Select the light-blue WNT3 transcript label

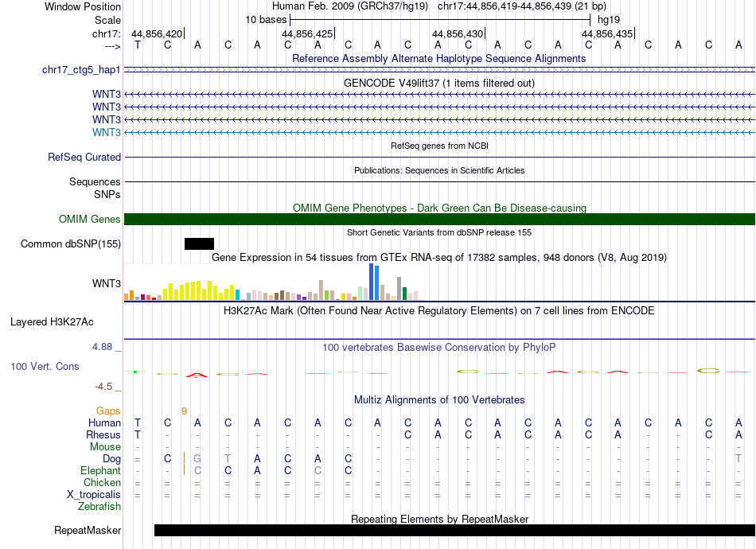(x=107, y=132)
